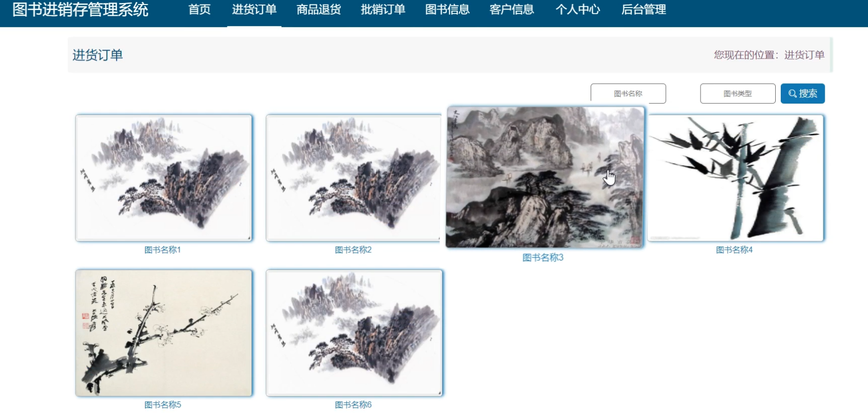Open the thumbnail image for 图书名称2

pos(354,178)
